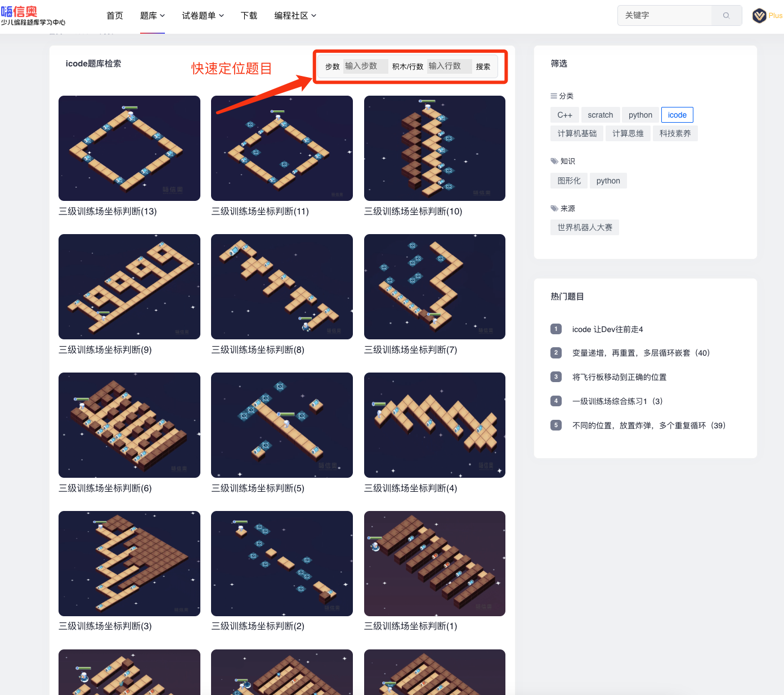Screen dimensions: 784x695
Task: Open thumbnail of 三级训练场坐标判断(11)
Action: coord(282,148)
